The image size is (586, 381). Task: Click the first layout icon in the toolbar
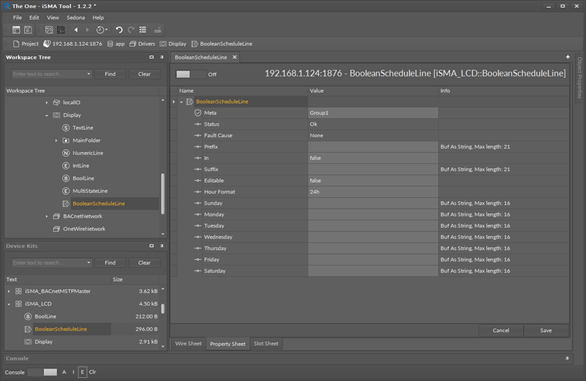[x=16, y=30]
